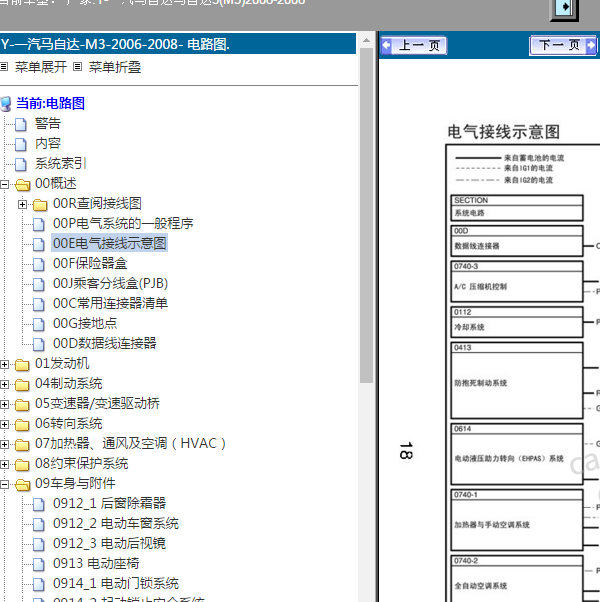Click the folder icon of 04制动系统
600x602 pixels.
pyautogui.click(x=22, y=384)
